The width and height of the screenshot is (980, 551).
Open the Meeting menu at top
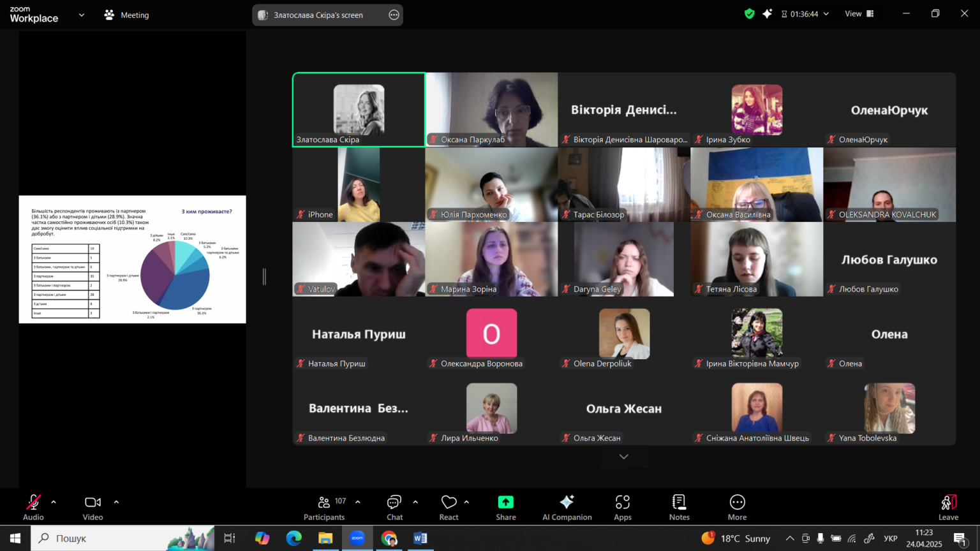[x=126, y=15]
